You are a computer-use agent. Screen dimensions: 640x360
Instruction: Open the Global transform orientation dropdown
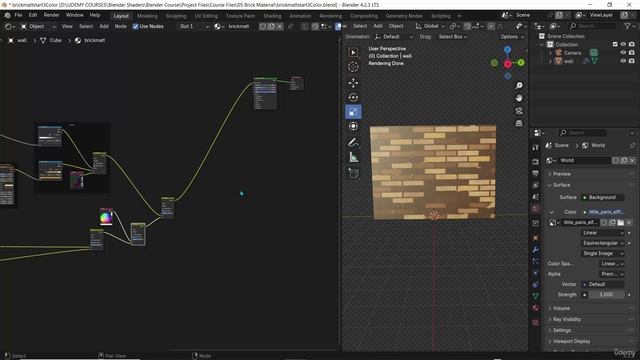pos(430,26)
